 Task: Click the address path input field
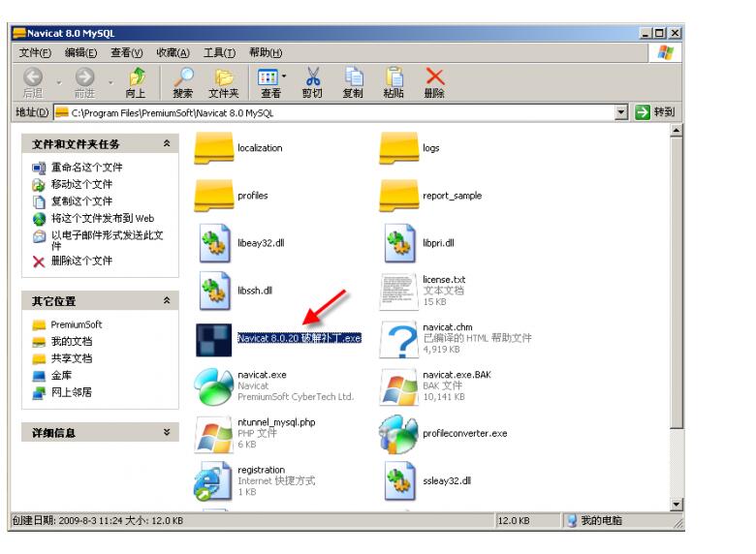(334, 112)
